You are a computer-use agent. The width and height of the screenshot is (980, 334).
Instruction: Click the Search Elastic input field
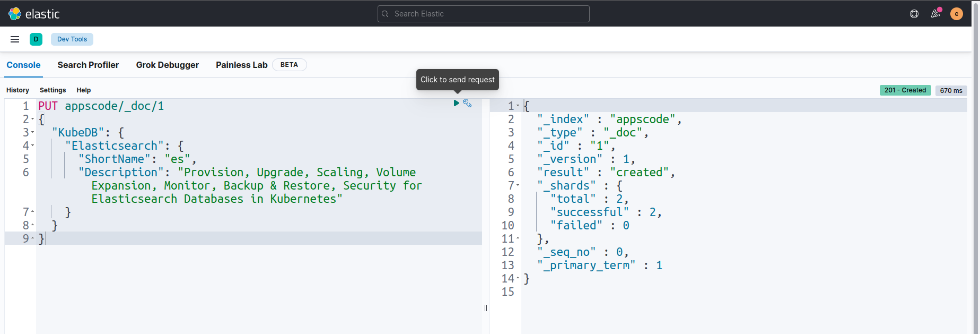click(x=483, y=14)
